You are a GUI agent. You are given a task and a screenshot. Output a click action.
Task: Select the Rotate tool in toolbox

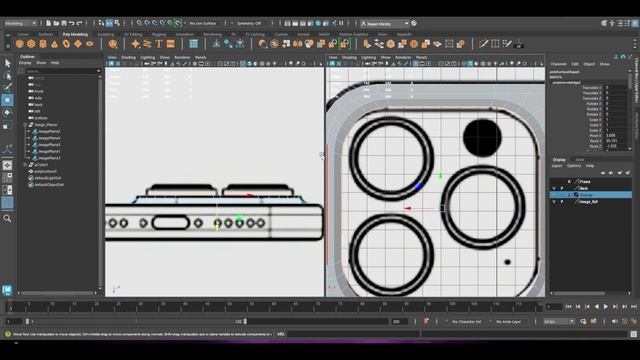tap(7, 112)
